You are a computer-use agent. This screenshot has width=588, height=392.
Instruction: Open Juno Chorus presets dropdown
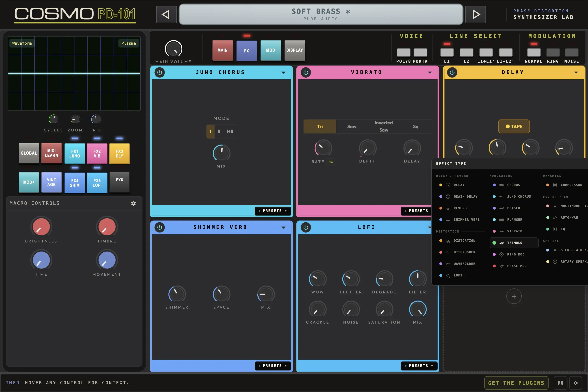point(273,211)
